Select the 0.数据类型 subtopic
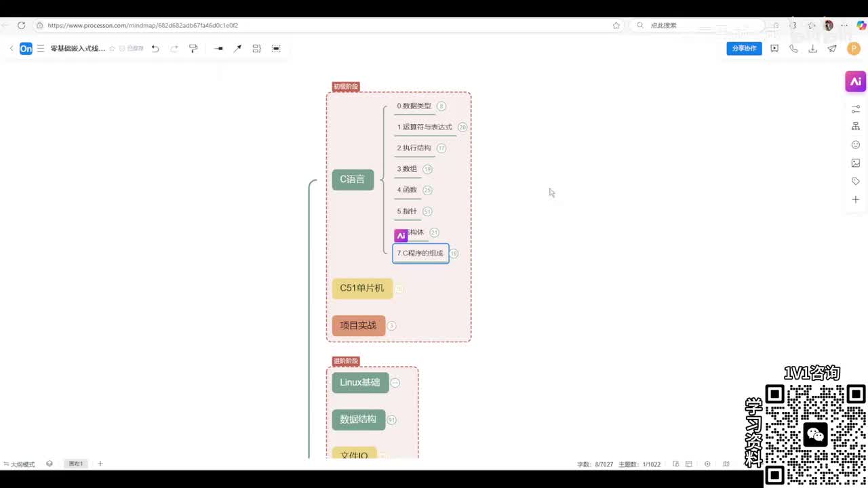This screenshot has height=488, width=868. (414, 106)
